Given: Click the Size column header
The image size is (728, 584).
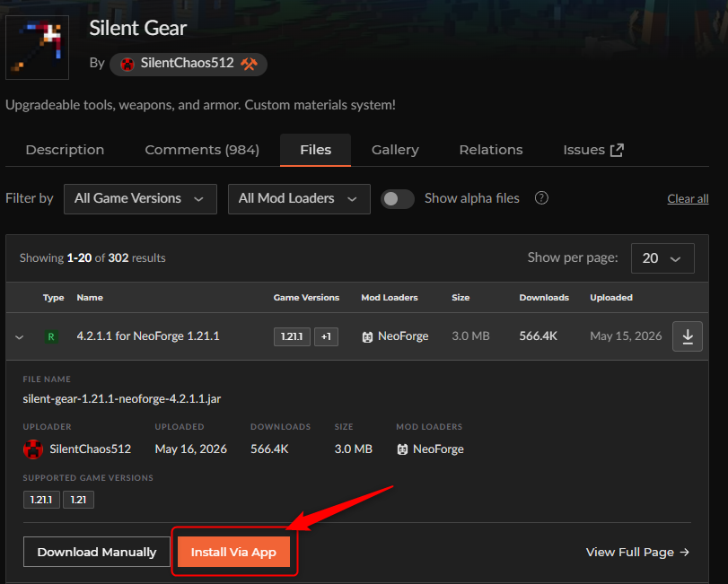Looking at the screenshot, I should 460,298.
